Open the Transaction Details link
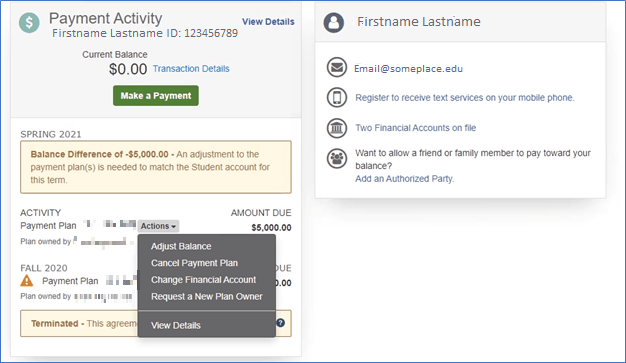The image size is (626, 363). 191,69
